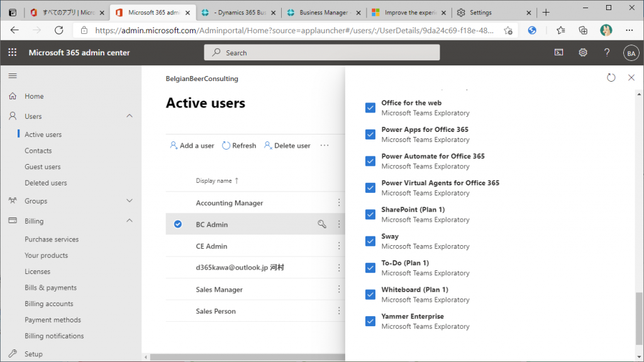Toggle the navigation hamburger menu
Screen dimensions: 644x362
pos(13,75)
